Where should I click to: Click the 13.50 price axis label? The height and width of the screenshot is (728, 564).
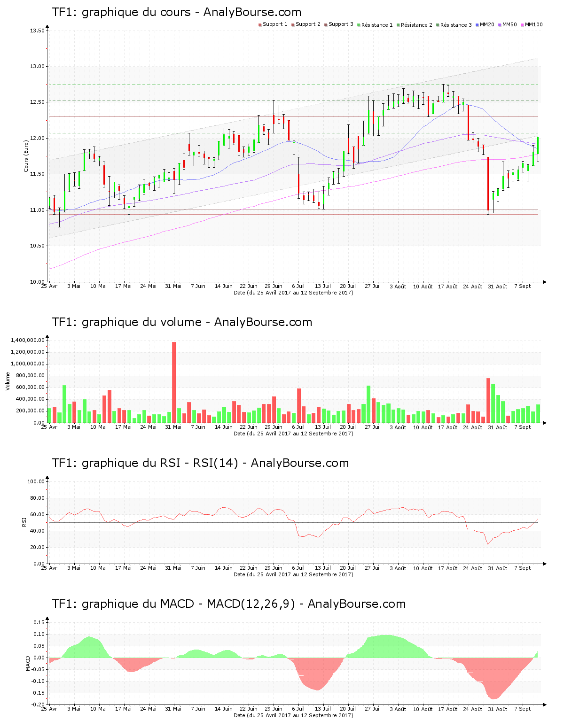click(37, 31)
